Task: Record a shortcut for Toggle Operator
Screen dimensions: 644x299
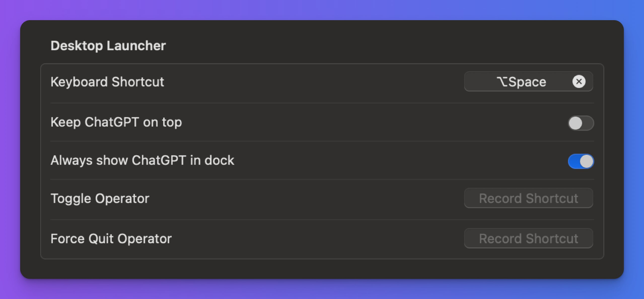Action: pos(528,198)
